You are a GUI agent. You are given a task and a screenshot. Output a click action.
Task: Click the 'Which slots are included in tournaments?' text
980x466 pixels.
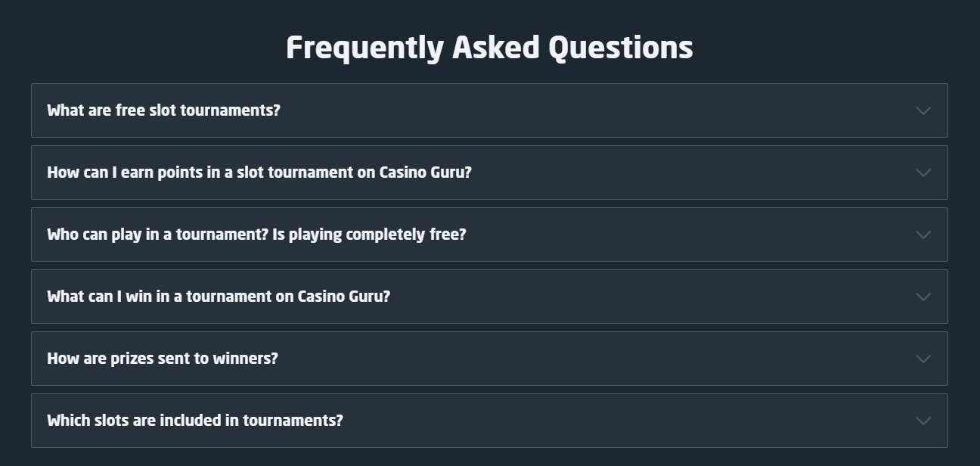195,421
